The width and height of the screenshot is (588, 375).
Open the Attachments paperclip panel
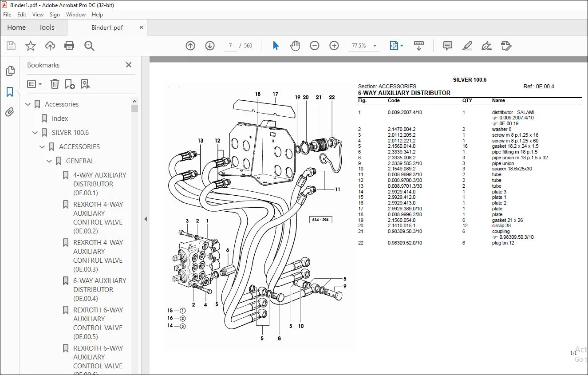point(10,112)
